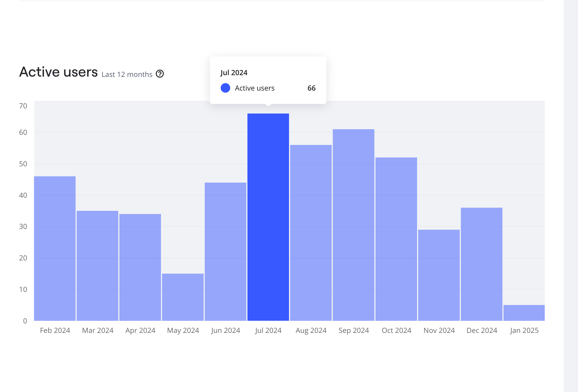This screenshot has height=392, width=578.
Task: Click the Dec 2024 bar
Action: [x=481, y=264]
